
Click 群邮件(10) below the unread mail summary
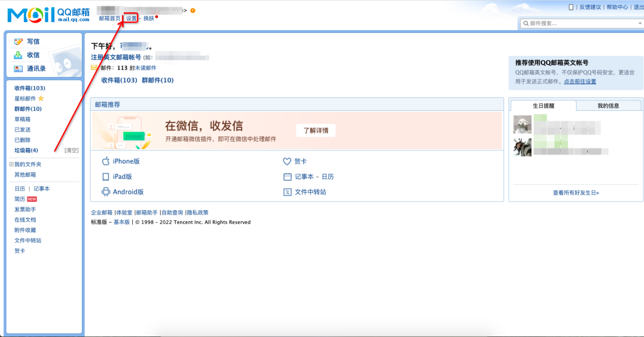158,80
